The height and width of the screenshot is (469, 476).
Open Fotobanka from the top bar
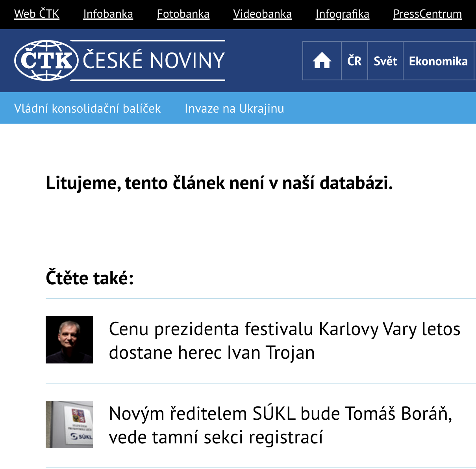tap(183, 14)
